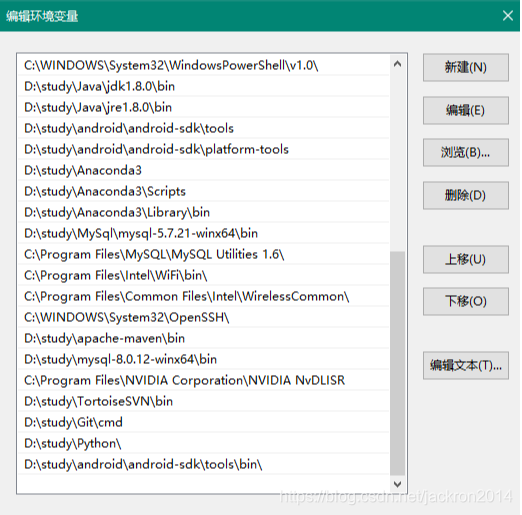Image resolution: width=522 pixels, height=515 pixels.
Task: Select the mysql-5.7.21-winx64\bin entry
Action: pyautogui.click(x=203, y=233)
